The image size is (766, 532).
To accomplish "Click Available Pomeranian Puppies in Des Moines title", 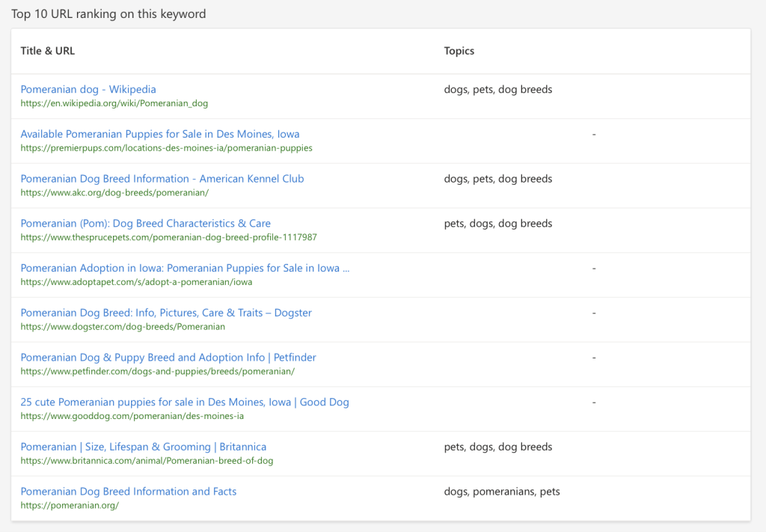I will coord(159,135).
